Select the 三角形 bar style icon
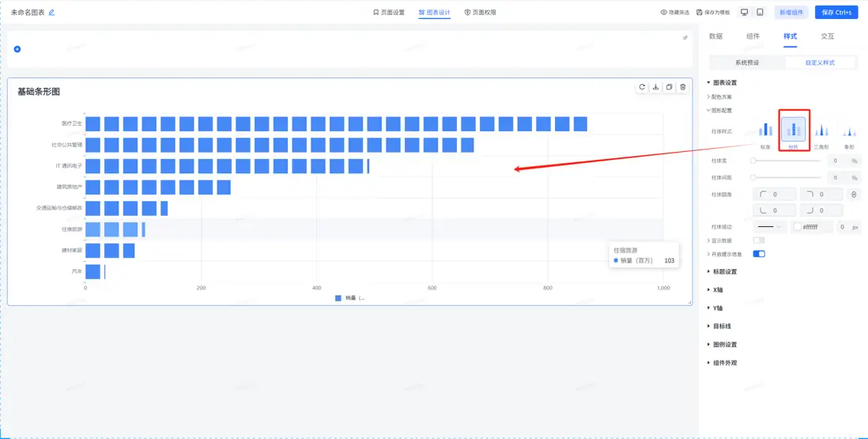Screen dimensions: 868x439 pos(821,130)
